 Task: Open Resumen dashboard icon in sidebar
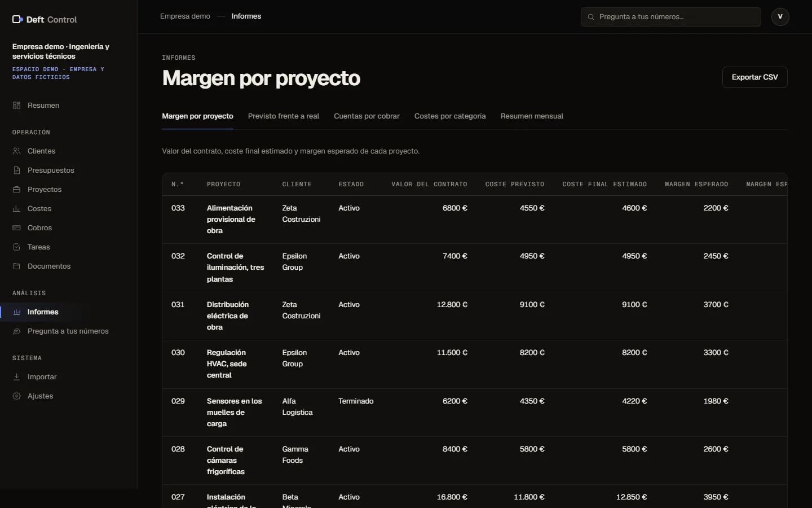tap(16, 106)
